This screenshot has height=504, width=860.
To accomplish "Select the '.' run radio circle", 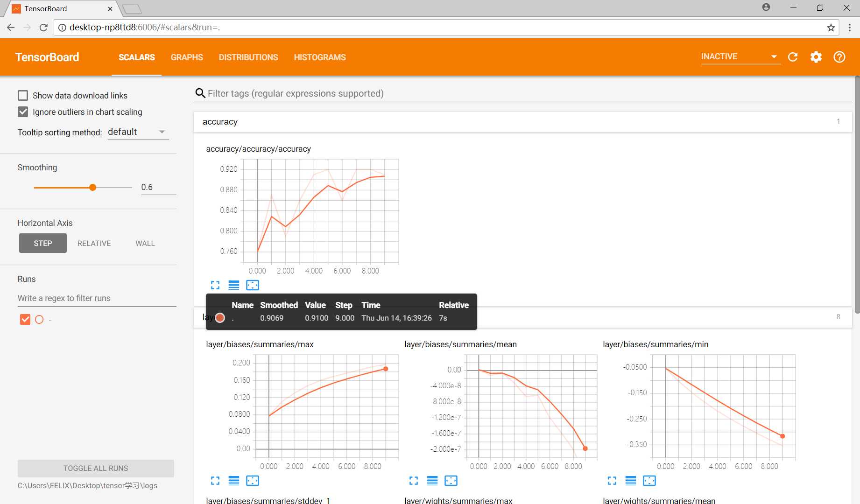I will tap(39, 320).
